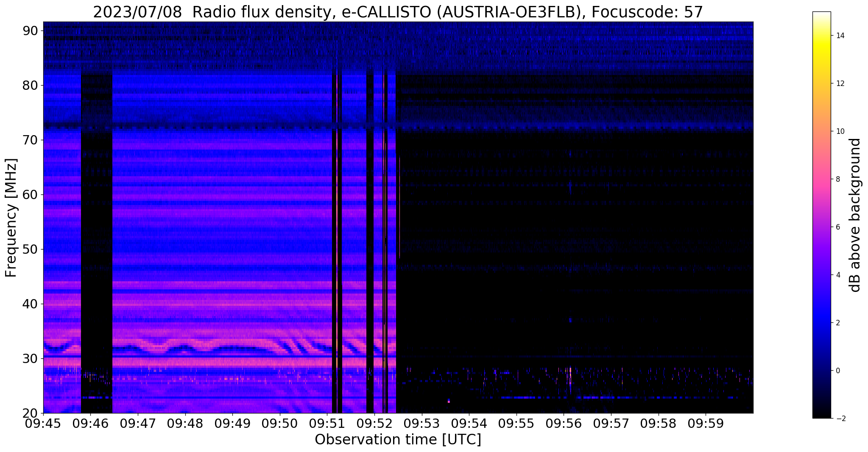Click the 09:49 time tick label
Viewport: 868px width, 452px height.
(x=232, y=423)
